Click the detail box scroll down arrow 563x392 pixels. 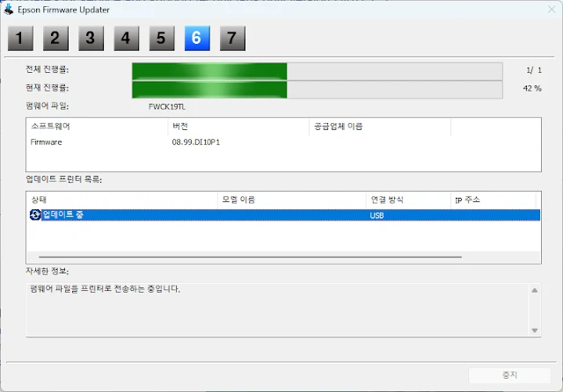(533, 330)
